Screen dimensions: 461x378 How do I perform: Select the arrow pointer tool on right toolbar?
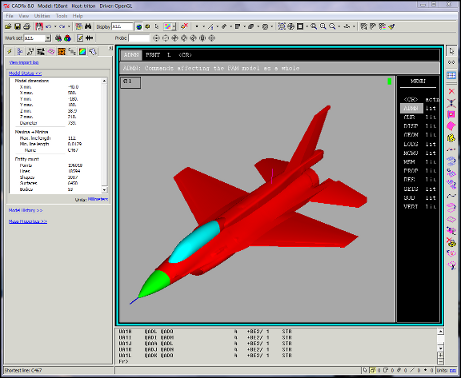pyautogui.click(x=452, y=51)
